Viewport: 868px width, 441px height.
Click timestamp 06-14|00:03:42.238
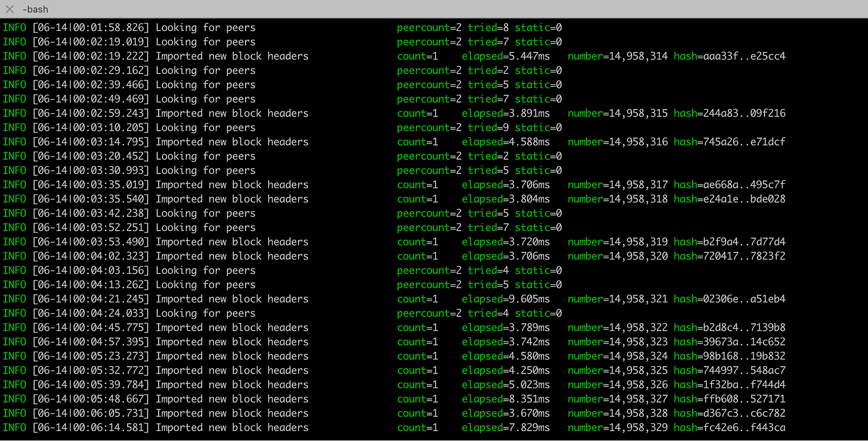click(91, 213)
